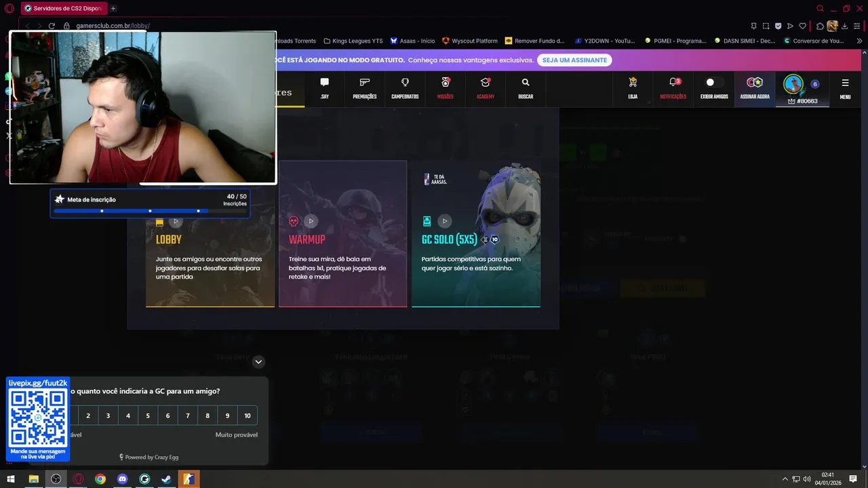Open the Menu hamburger icon
The height and width of the screenshot is (488, 868).
845,83
